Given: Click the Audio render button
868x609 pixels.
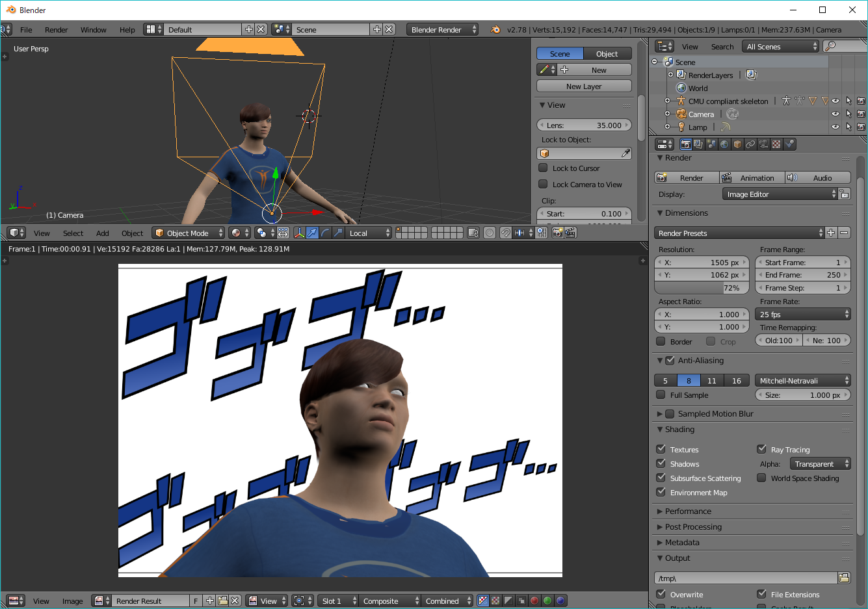Looking at the screenshot, I should tap(818, 177).
